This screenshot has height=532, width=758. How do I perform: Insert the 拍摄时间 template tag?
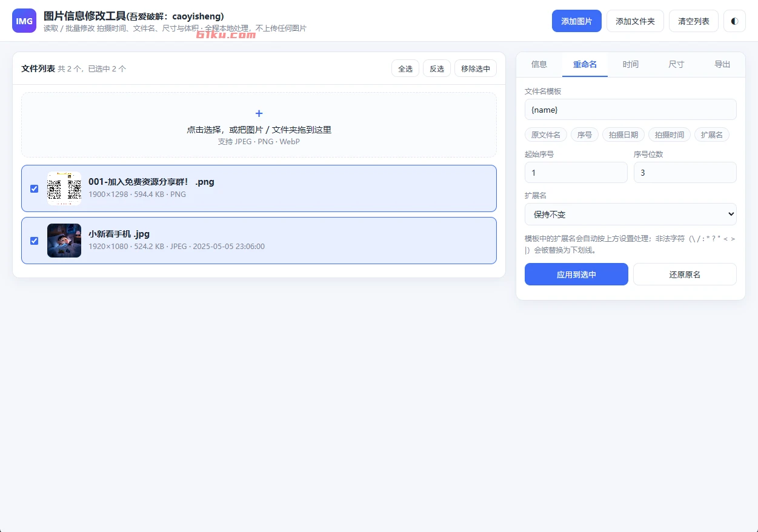click(x=670, y=135)
